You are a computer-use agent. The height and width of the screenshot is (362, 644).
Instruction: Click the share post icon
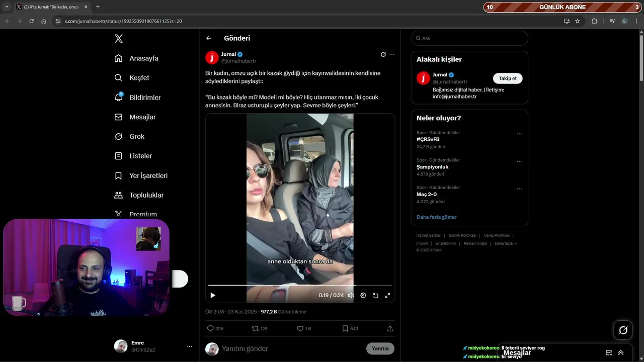(x=390, y=328)
